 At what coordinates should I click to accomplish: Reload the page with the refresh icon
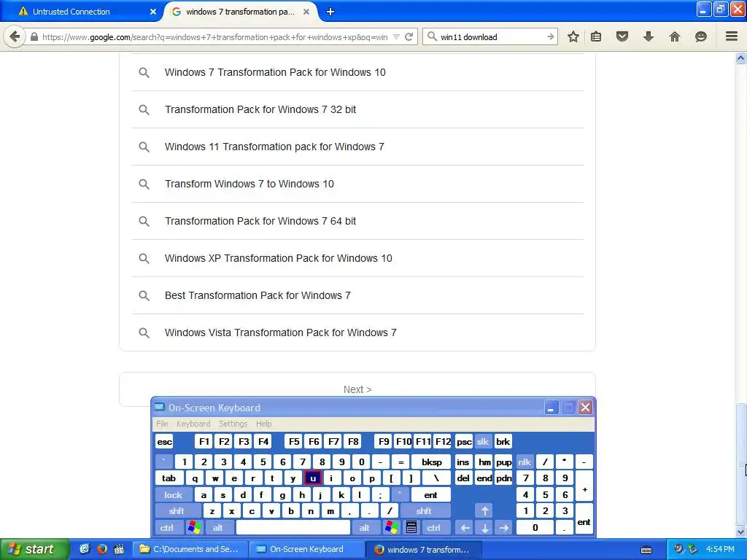[x=409, y=36]
